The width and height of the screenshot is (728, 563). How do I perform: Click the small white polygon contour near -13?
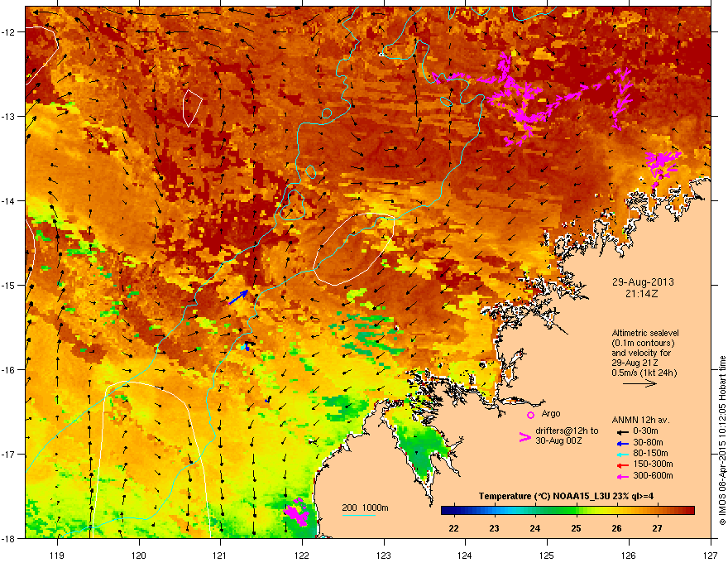tap(192, 108)
